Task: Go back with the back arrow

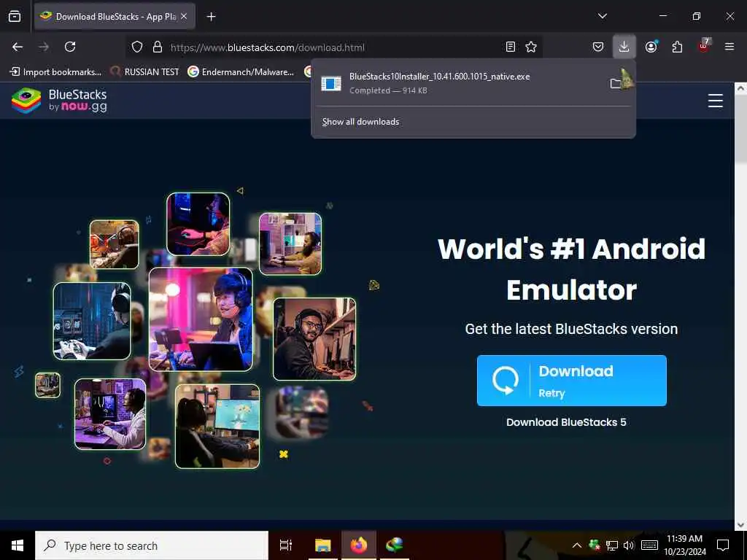Action: (18, 47)
